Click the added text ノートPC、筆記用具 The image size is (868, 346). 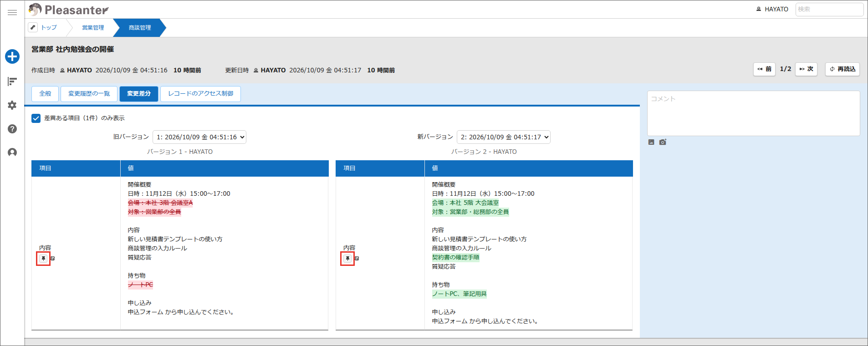click(x=459, y=294)
